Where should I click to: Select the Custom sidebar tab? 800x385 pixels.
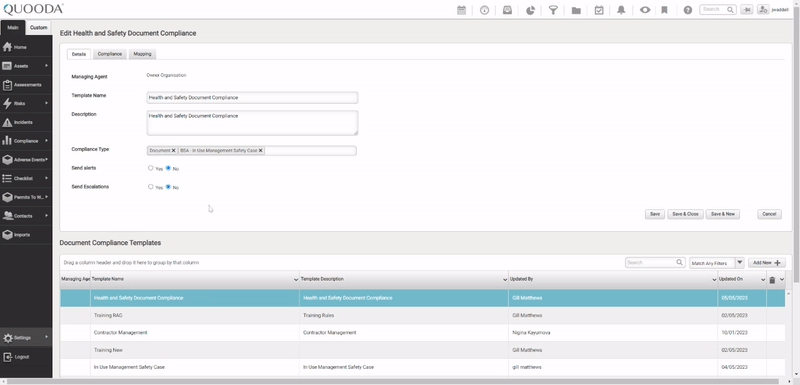(39, 28)
